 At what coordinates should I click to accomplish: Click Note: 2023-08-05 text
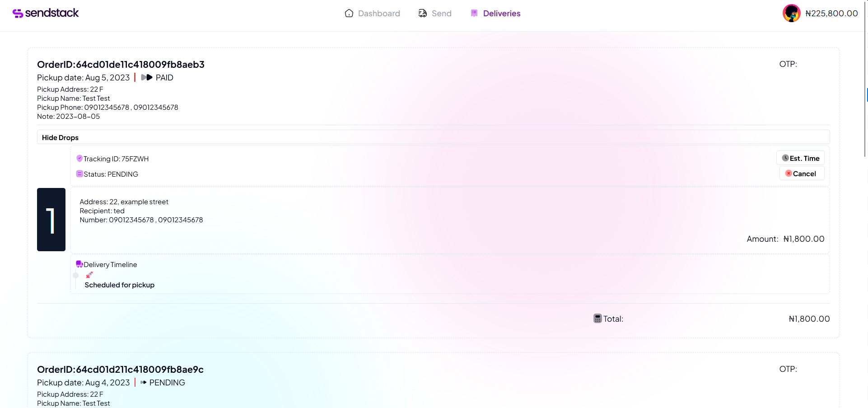68,117
